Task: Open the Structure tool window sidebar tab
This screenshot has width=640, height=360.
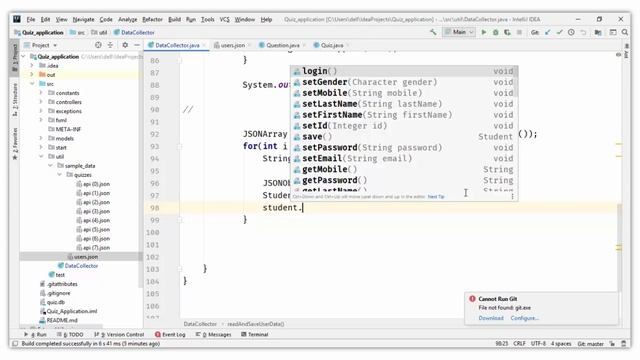Action: [15, 100]
